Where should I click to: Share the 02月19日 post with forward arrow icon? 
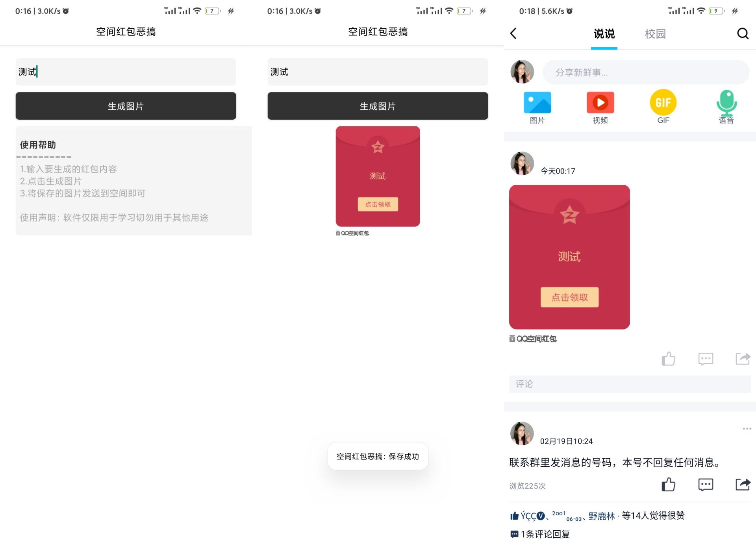(x=743, y=484)
